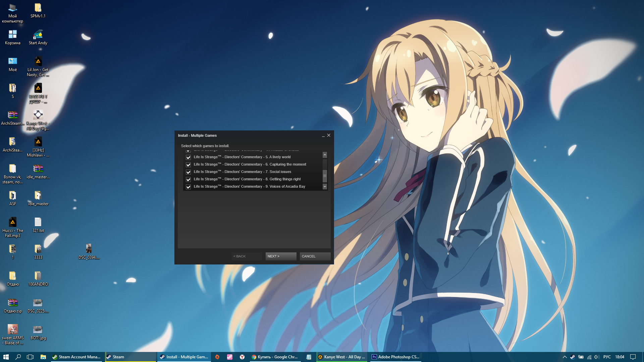Select the 'Моё' desktop icon
Screen dimensions: 644x362
pos(13,64)
